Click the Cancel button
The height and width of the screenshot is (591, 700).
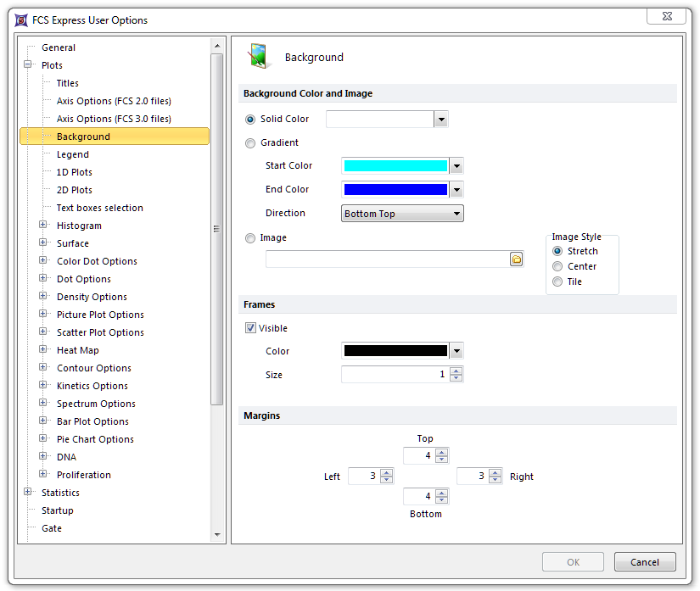[x=645, y=562]
